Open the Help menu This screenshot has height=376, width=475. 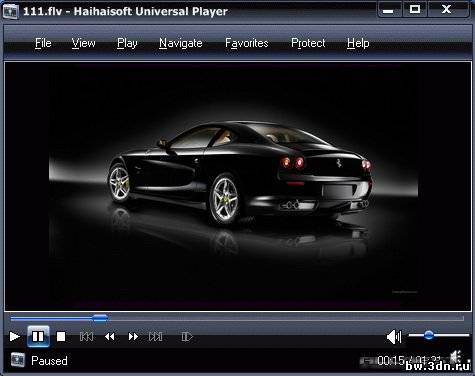click(358, 43)
